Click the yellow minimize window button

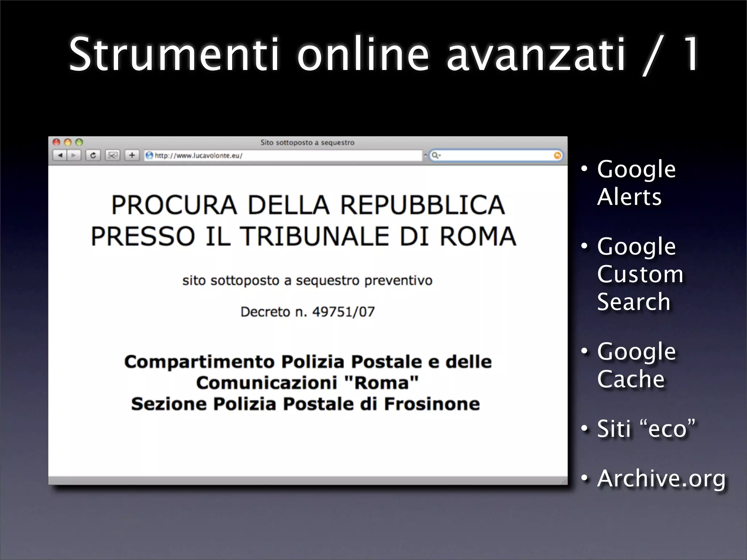[x=68, y=142]
